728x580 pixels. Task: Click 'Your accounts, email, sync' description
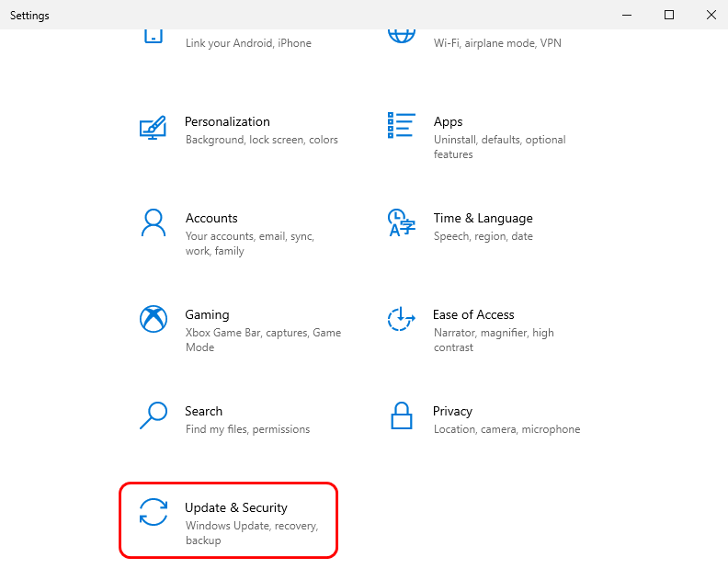250,244
